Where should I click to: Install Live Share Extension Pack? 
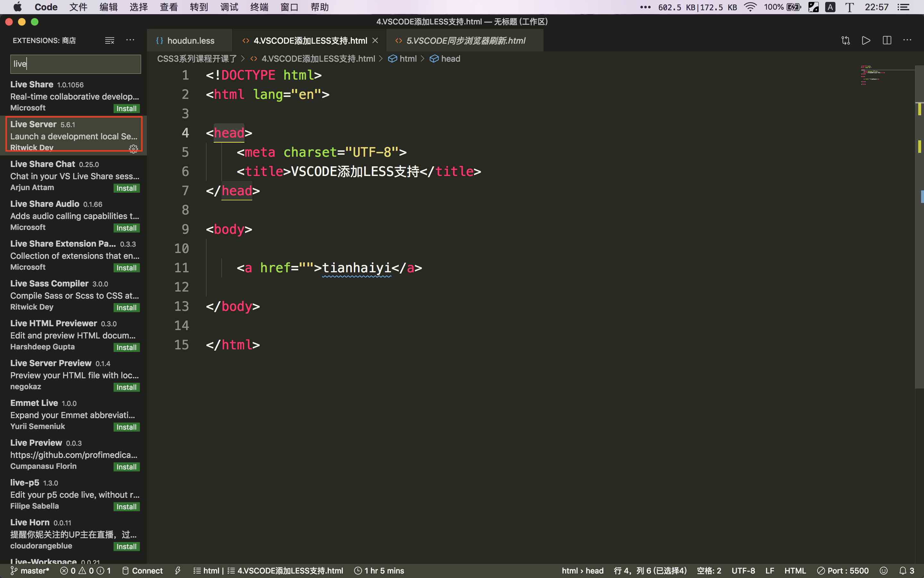click(x=126, y=267)
